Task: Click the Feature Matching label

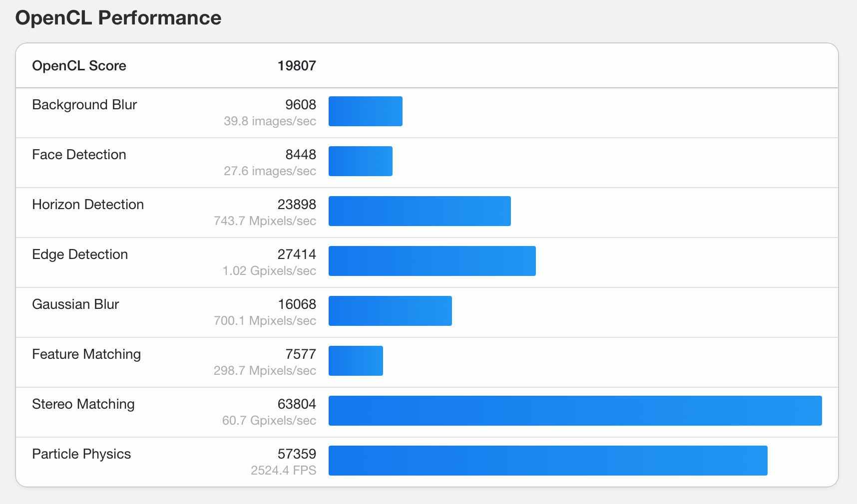Action: [x=86, y=354]
